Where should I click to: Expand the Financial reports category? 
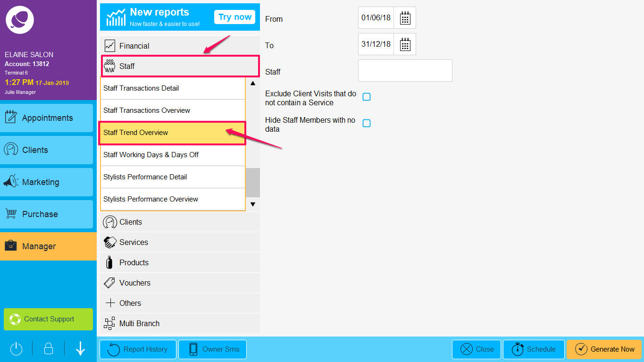point(179,46)
